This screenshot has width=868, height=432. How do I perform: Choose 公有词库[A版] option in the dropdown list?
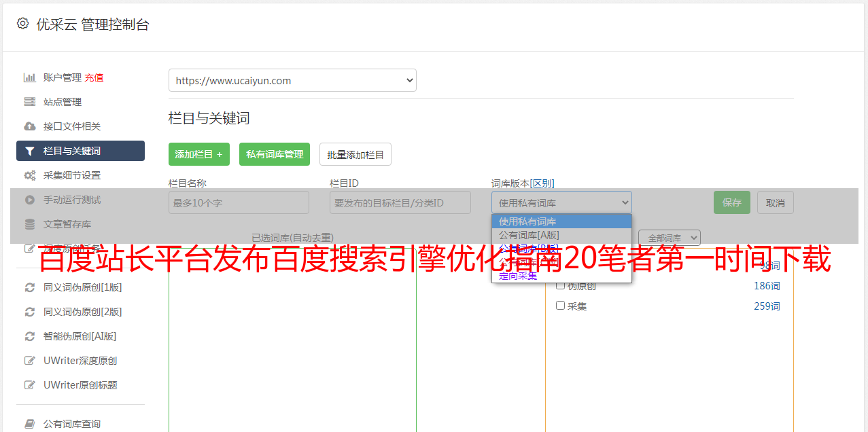[561, 235]
